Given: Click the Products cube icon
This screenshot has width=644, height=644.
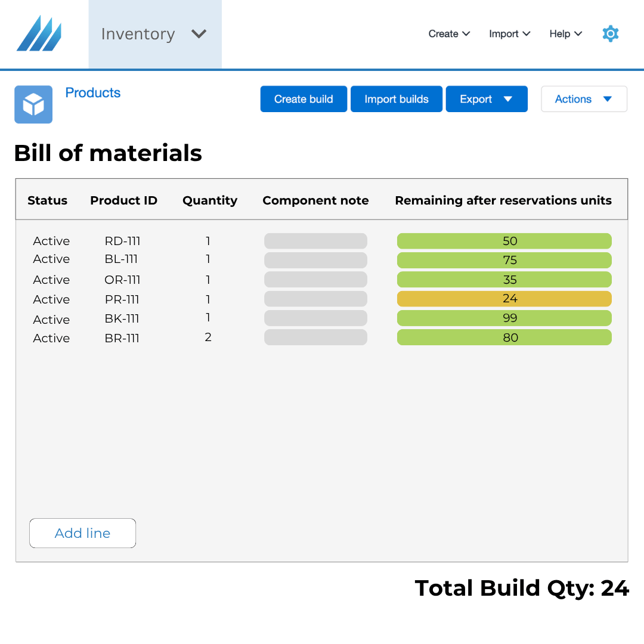Looking at the screenshot, I should [33, 104].
